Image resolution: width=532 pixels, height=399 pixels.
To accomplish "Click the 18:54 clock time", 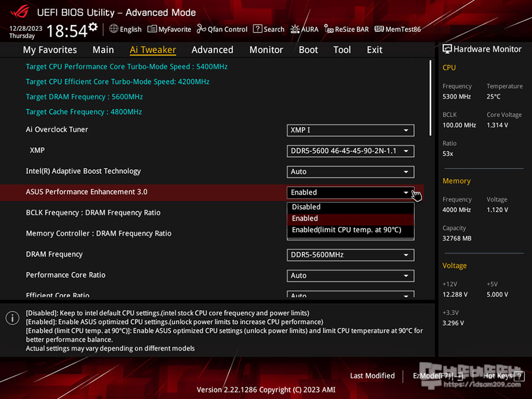I will point(66,31).
